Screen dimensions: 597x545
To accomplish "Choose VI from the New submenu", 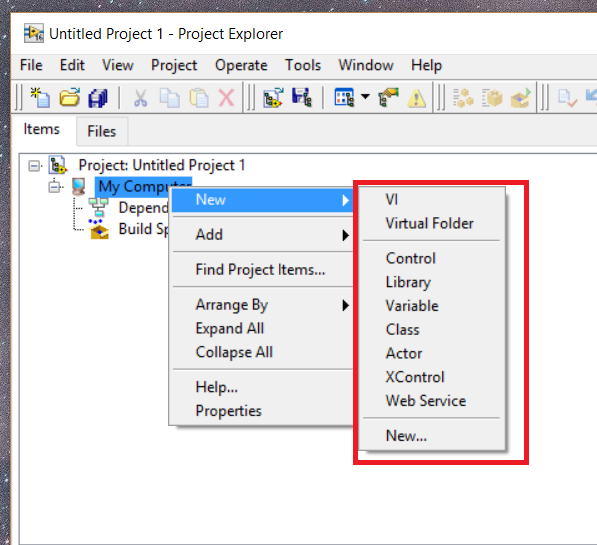I will [431, 200].
